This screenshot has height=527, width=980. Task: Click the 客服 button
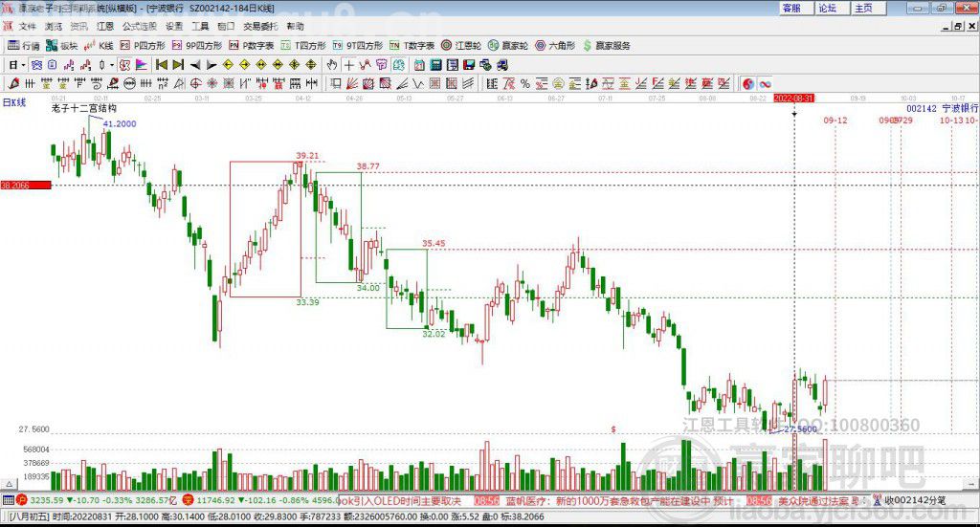pos(796,8)
